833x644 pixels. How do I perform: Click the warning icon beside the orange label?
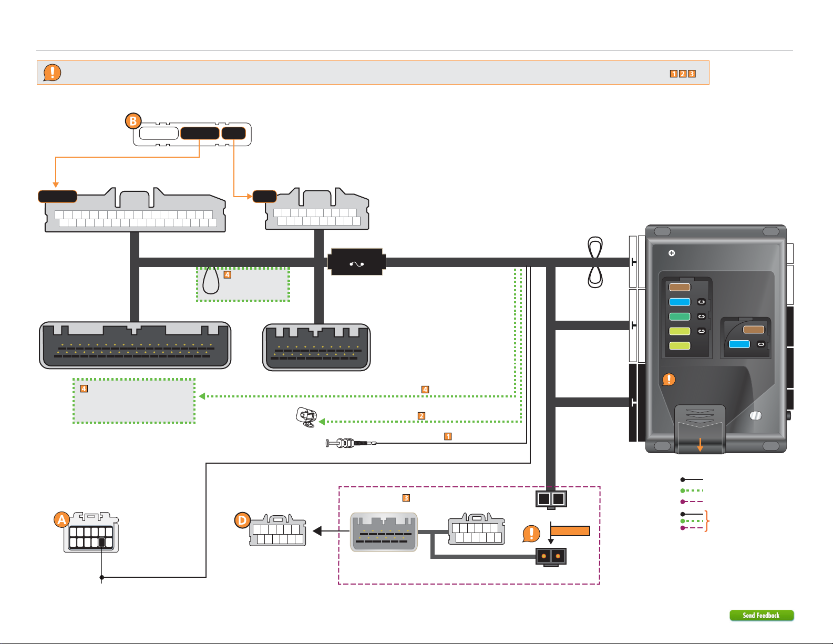click(x=531, y=534)
